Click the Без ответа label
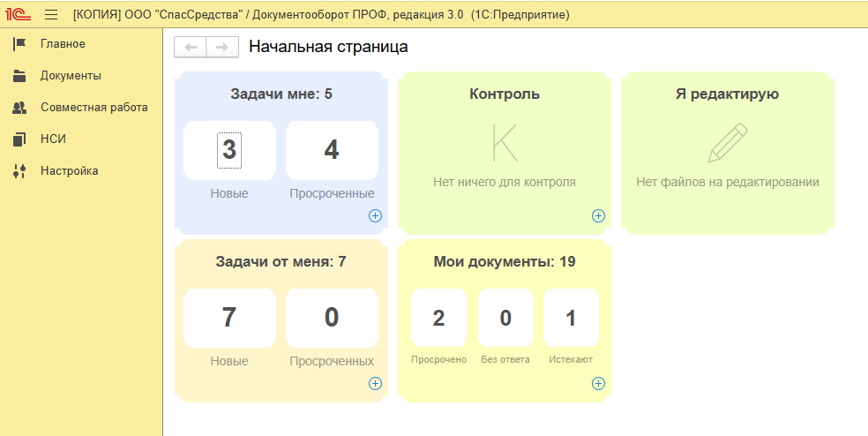868x436 pixels. (x=505, y=359)
